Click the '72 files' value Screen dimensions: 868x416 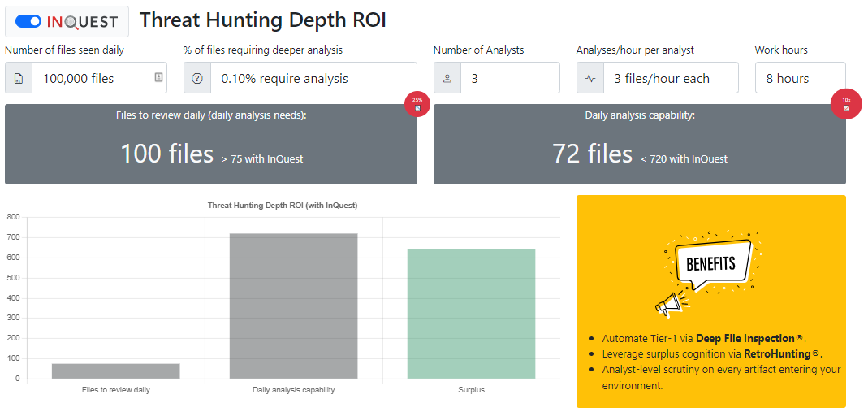pyautogui.click(x=592, y=154)
